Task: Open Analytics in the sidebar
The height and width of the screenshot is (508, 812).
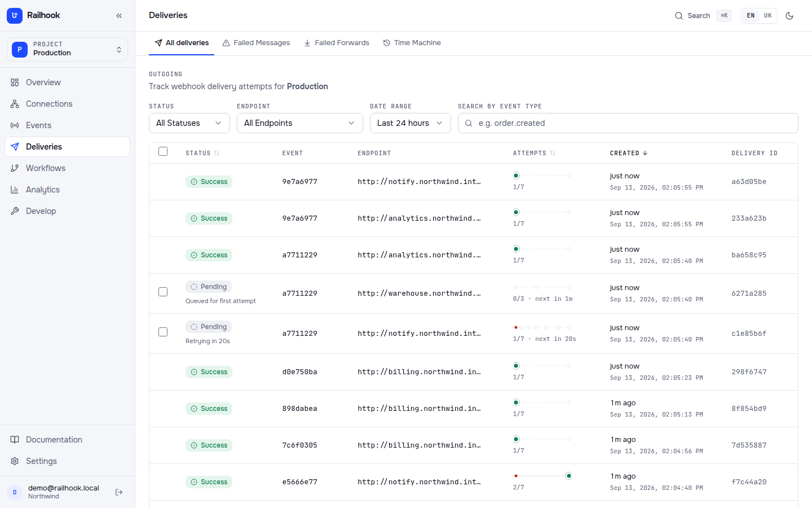Action: pos(67,190)
